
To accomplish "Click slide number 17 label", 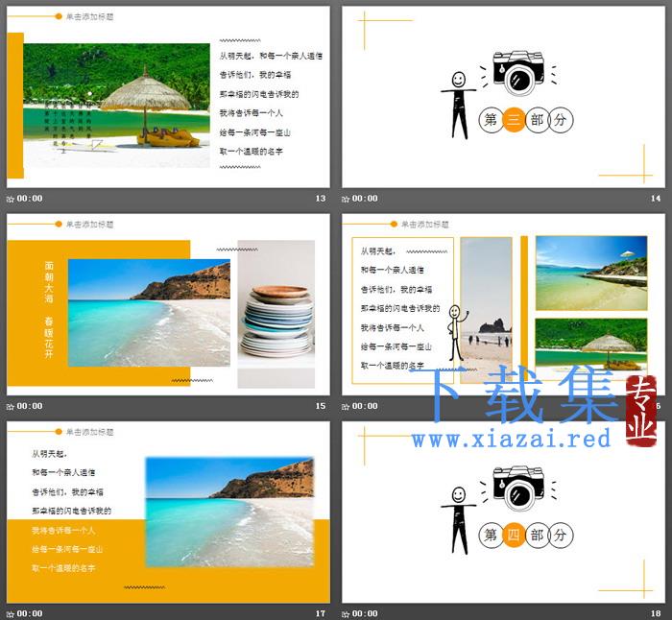I will point(321,613).
